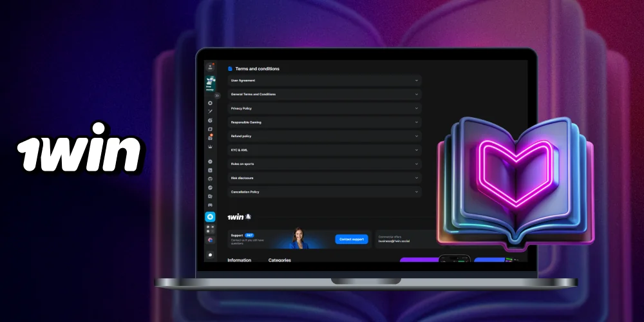Select the gamepad icon in the sidebar

pyautogui.click(x=211, y=205)
